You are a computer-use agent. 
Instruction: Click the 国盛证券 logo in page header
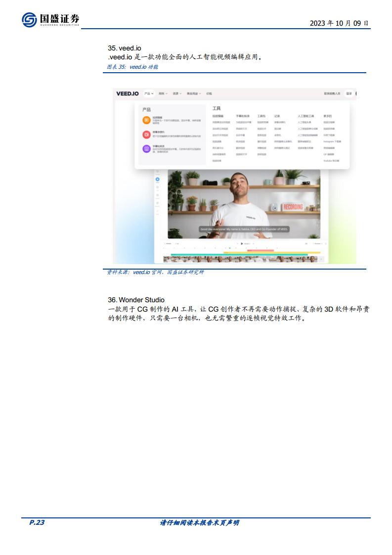(50, 19)
